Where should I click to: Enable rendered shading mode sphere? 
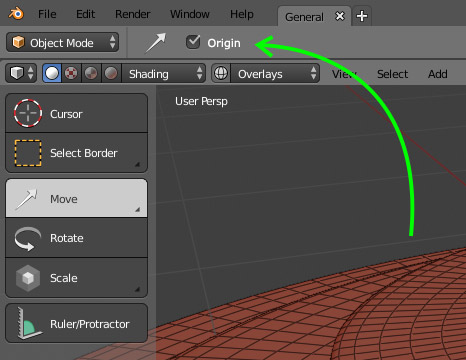pyautogui.click(x=111, y=73)
